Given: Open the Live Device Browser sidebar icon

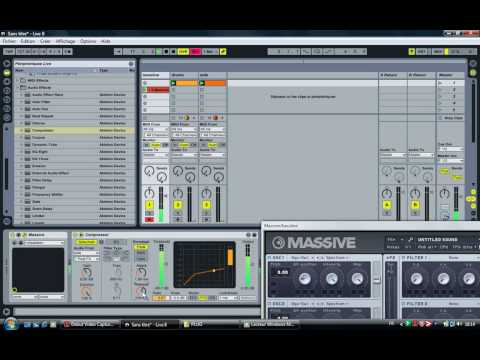Looking at the screenshot, I should (7, 73).
